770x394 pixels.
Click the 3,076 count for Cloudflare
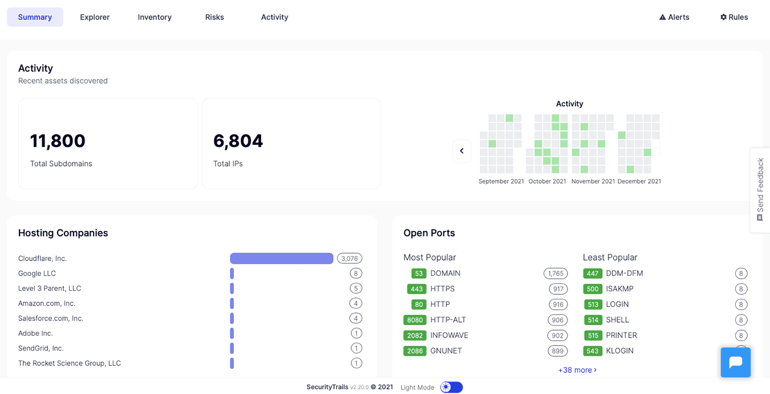(x=350, y=258)
